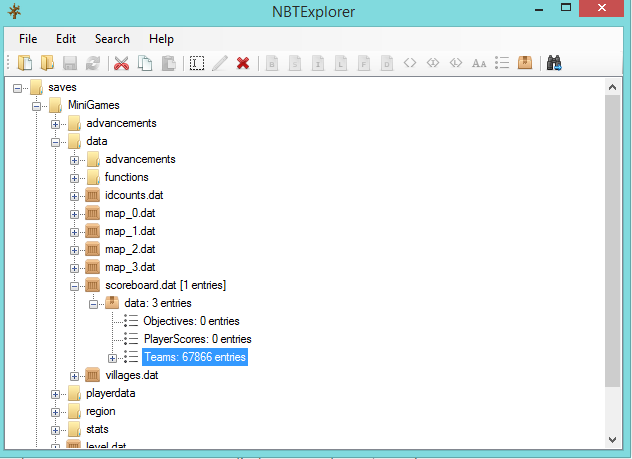The height and width of the screenshot is (459, 632).
Task: Collapse the saves root folder
Action: (17, 88)
